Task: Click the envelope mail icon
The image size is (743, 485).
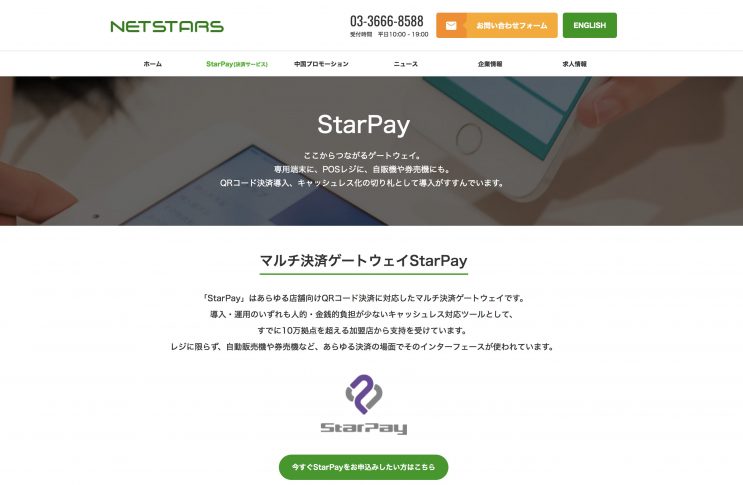Action: tap(451, 26)
